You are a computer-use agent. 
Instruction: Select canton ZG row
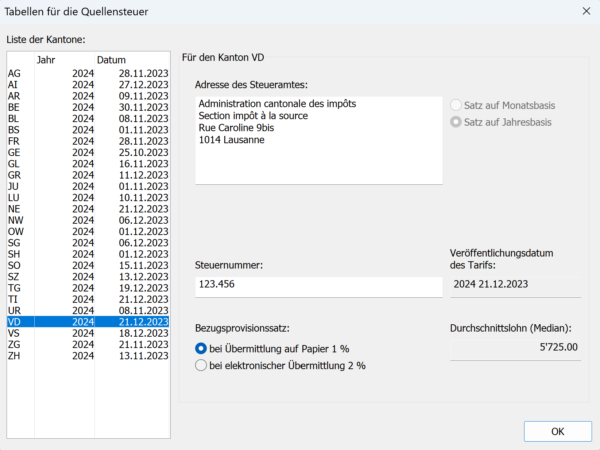pos(88,344)
